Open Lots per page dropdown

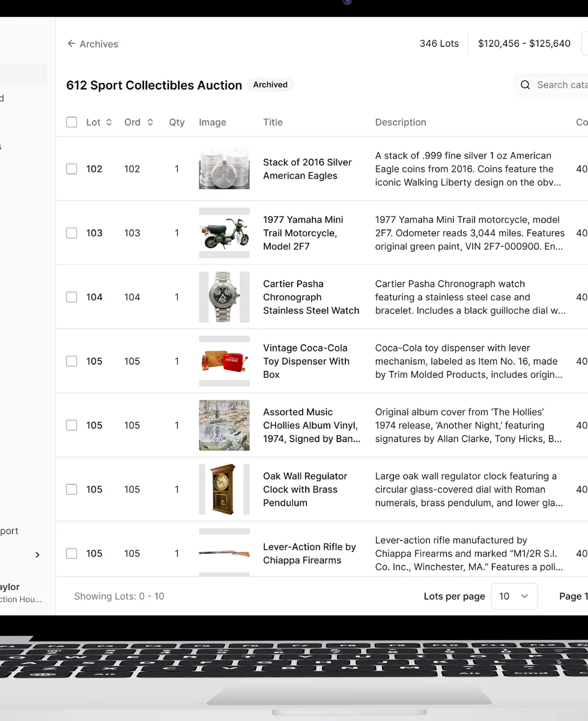pos(514,596)
